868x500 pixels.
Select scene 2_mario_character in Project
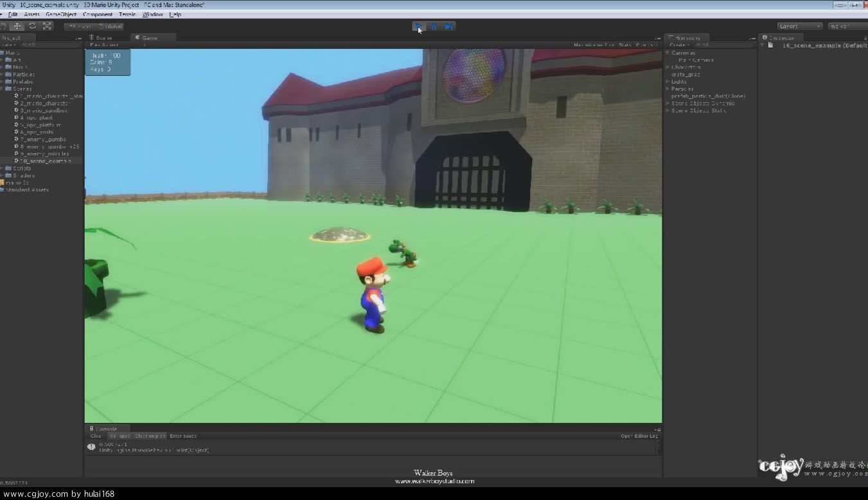(x=44, y=103)
